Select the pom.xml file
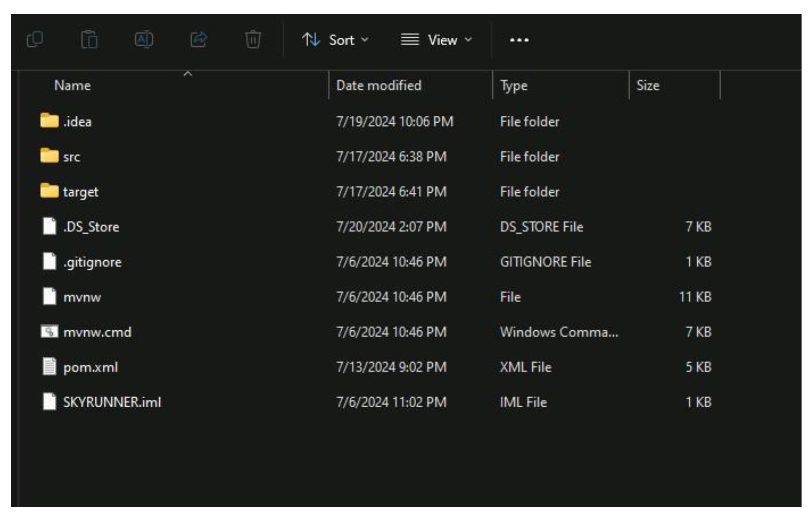 tap(90, 367)
